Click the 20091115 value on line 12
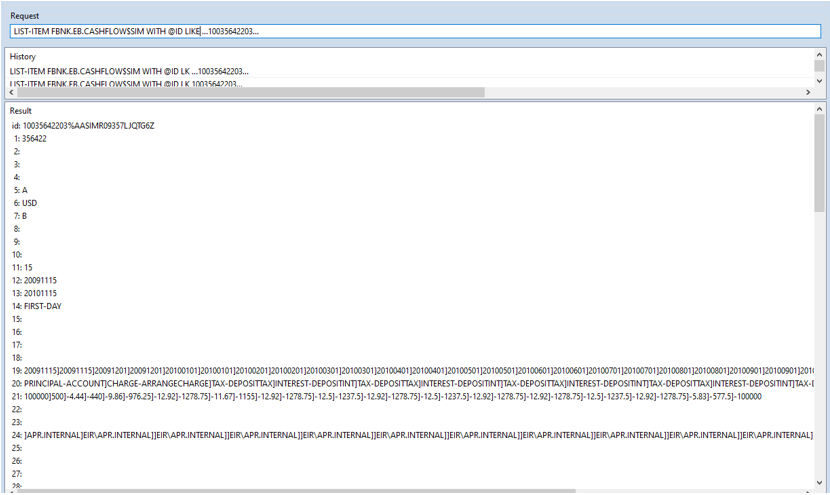Screen dimensions: 830x495 pos(43,279)
